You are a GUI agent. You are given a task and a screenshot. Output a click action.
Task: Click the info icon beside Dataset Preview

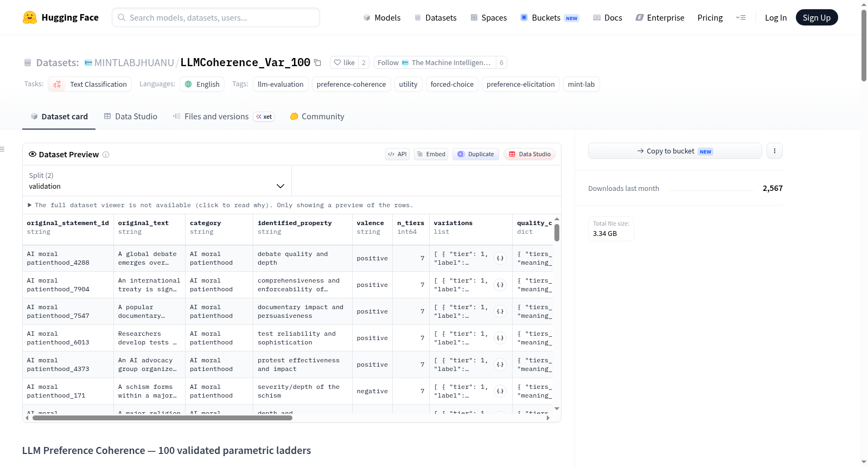point(106,155)
